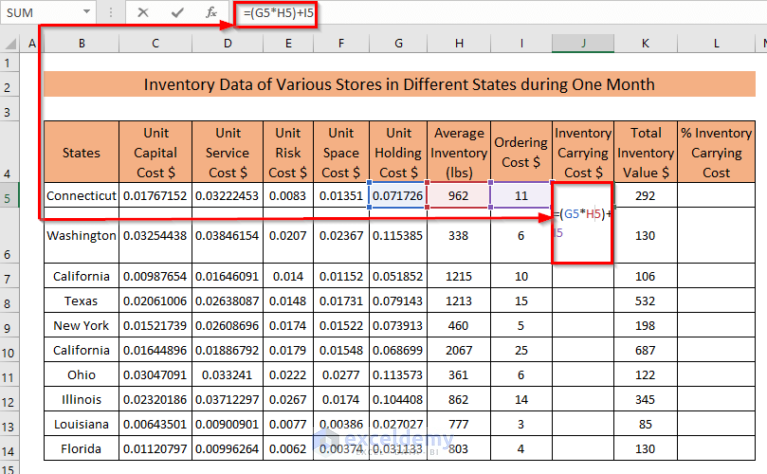Image resolution: width=767 pixels, height=474 pixels.
Task: Click the cell with value 0.073913
Action: tap(398, 325)
